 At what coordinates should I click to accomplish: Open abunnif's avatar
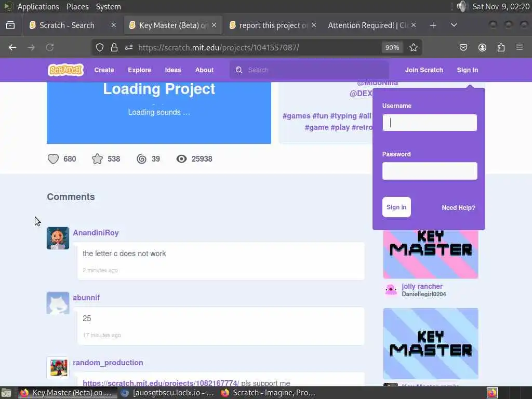click(58, 303)
